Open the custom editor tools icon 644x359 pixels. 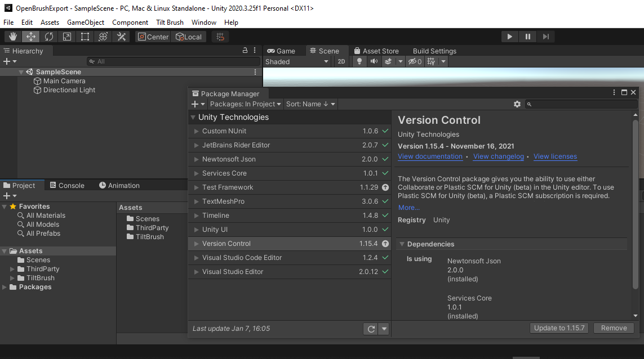pyautogui.click(x=121, y=37)
